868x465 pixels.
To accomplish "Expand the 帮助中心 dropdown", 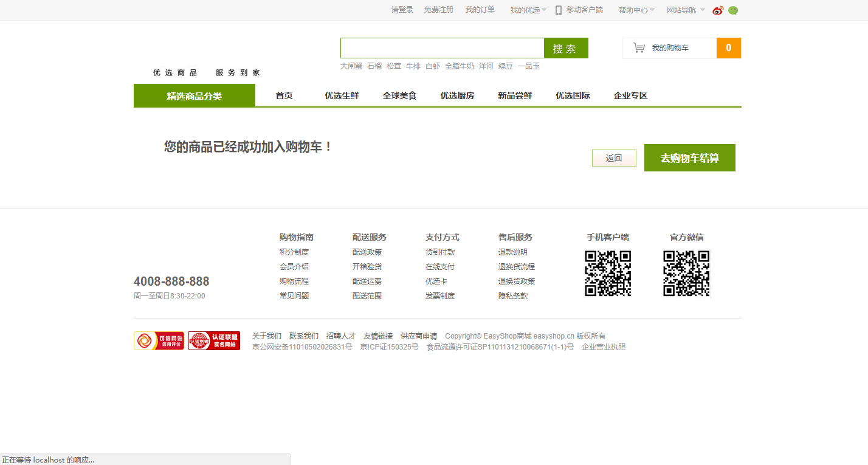I will 636,10.
